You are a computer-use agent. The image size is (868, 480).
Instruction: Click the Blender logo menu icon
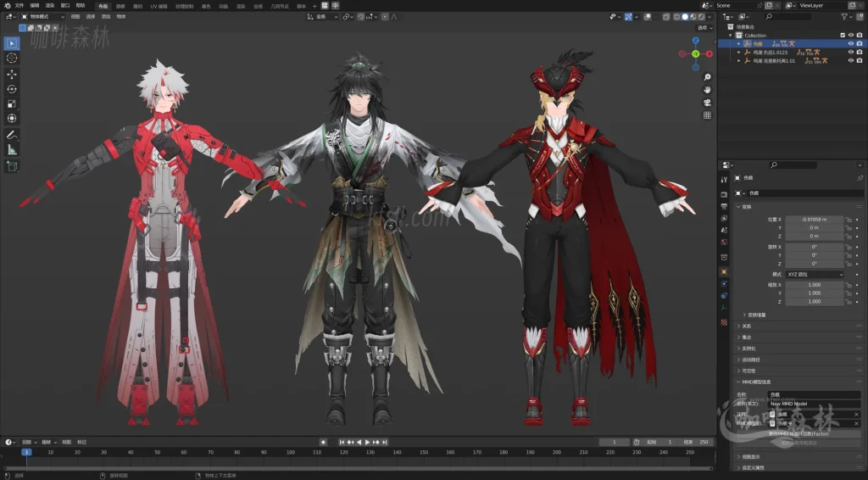[7, 6]
